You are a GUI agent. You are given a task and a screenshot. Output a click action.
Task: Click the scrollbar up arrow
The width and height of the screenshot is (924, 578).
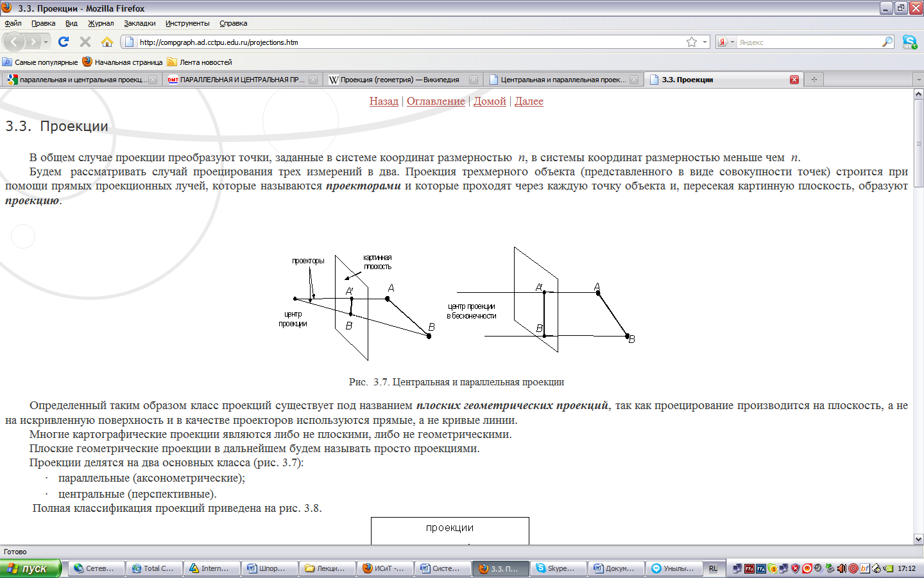[918, 94]
